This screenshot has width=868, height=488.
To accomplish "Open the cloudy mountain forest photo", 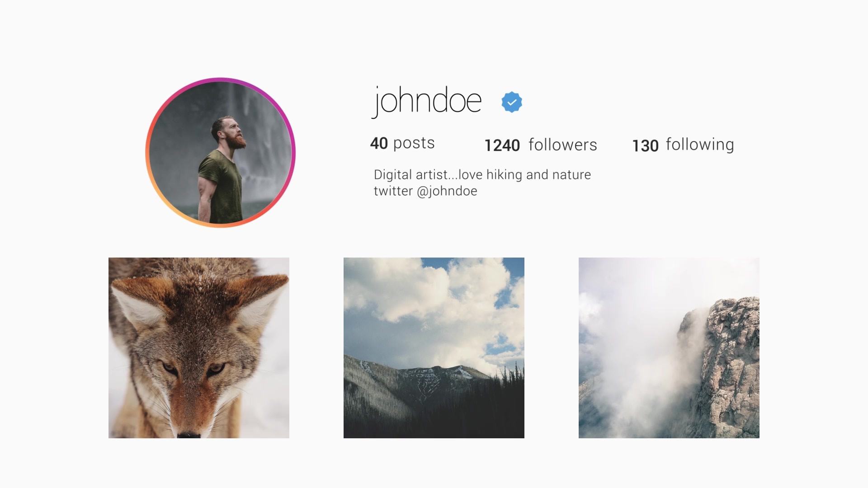I will click(x=434, y=348).
